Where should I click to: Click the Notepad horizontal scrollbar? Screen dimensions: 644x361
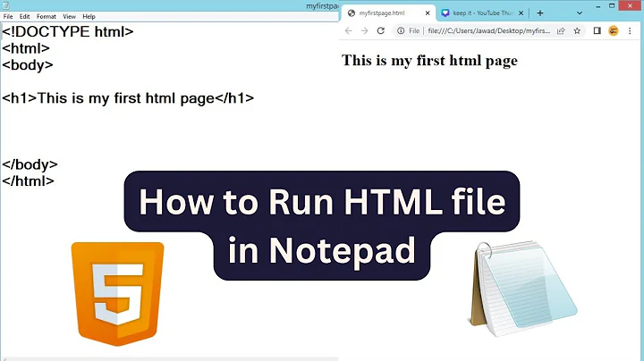[x=169, y=359]
